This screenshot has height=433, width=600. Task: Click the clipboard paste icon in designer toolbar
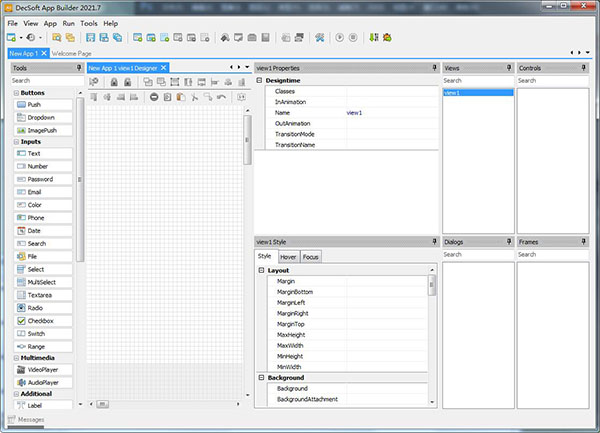[181, 97]
